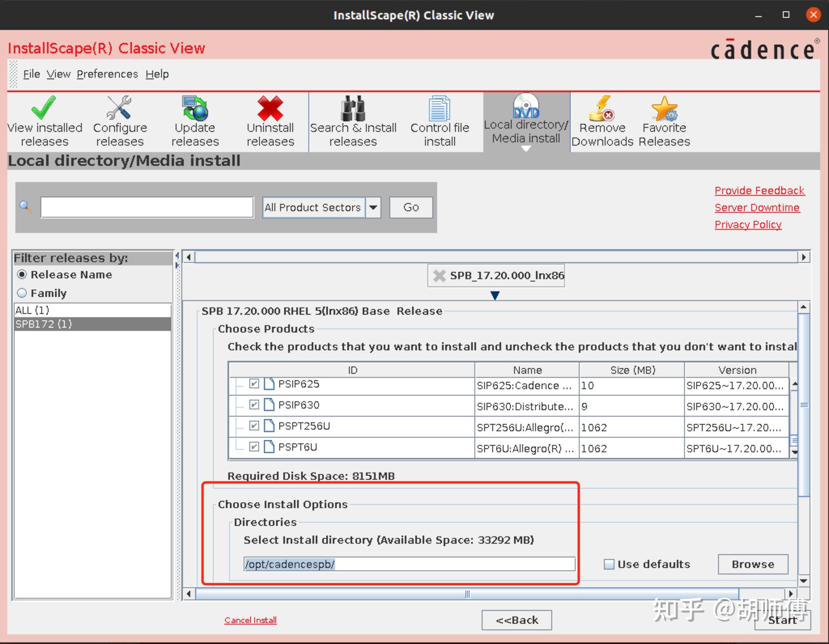Open Update releases globe icon
Viewport: 829px width, 644px height.
coord(195,108)
